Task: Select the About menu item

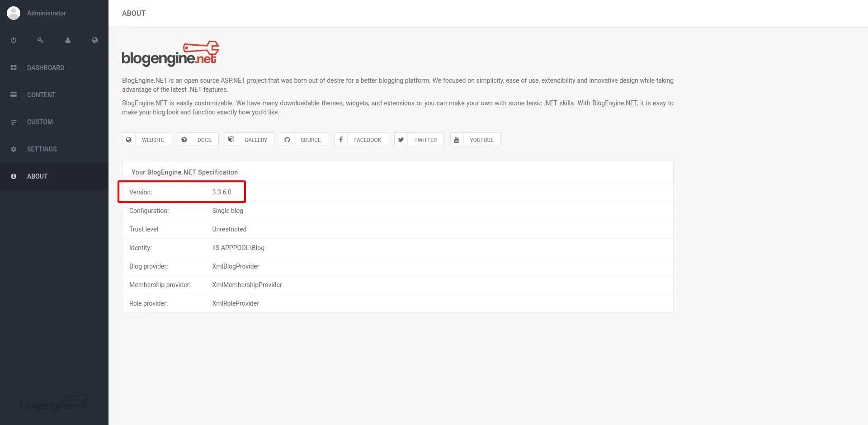Action: (x=37, y=176)
